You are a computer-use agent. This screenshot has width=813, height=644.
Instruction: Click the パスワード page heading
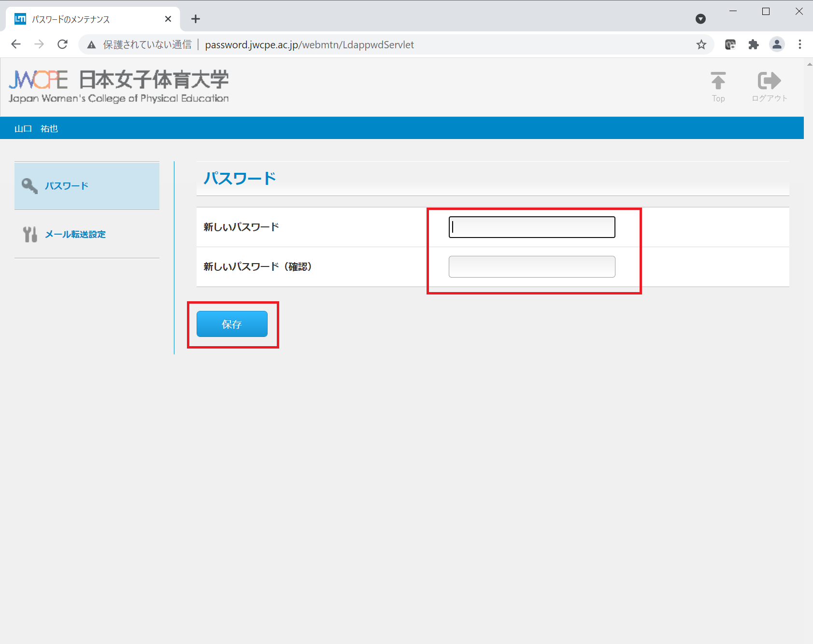tap(240, 178)
